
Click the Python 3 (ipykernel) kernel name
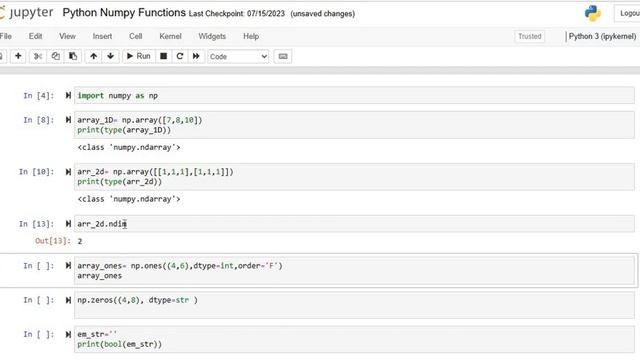click(x=602, y=36)
